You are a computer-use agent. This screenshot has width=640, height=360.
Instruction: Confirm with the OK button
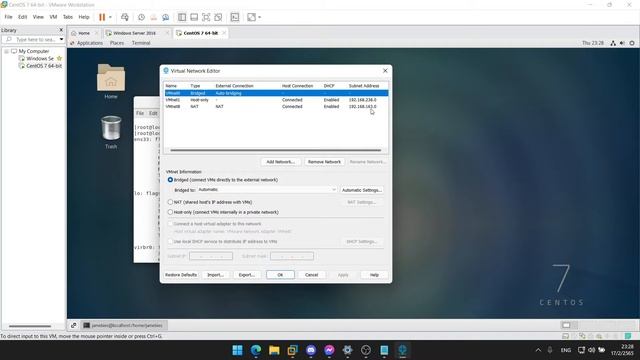(280, 275)
